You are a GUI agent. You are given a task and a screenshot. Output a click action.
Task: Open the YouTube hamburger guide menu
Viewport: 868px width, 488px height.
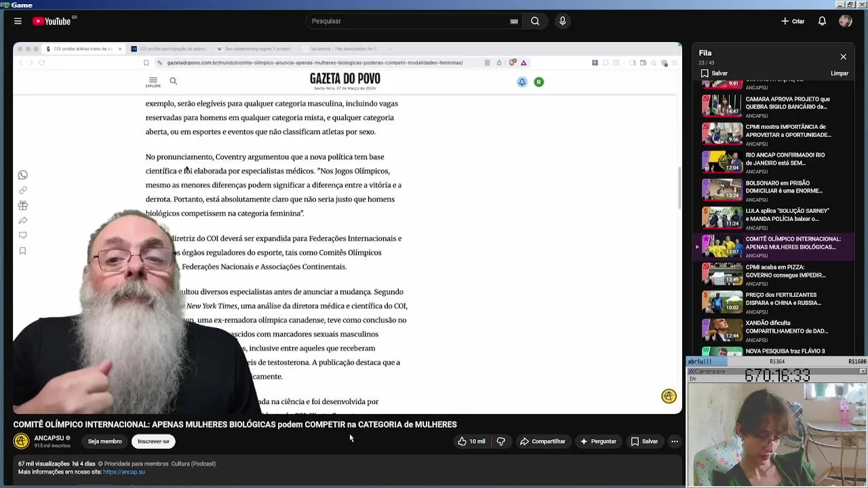tap(18, 21)
